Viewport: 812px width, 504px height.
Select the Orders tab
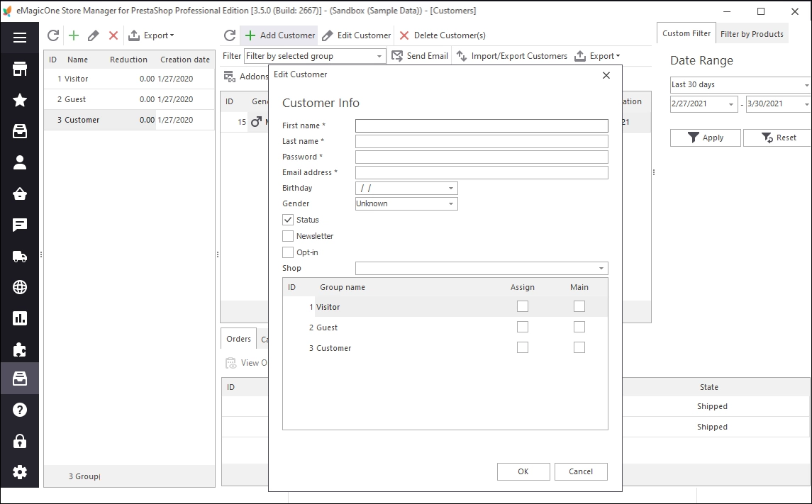tap(238, 339)
